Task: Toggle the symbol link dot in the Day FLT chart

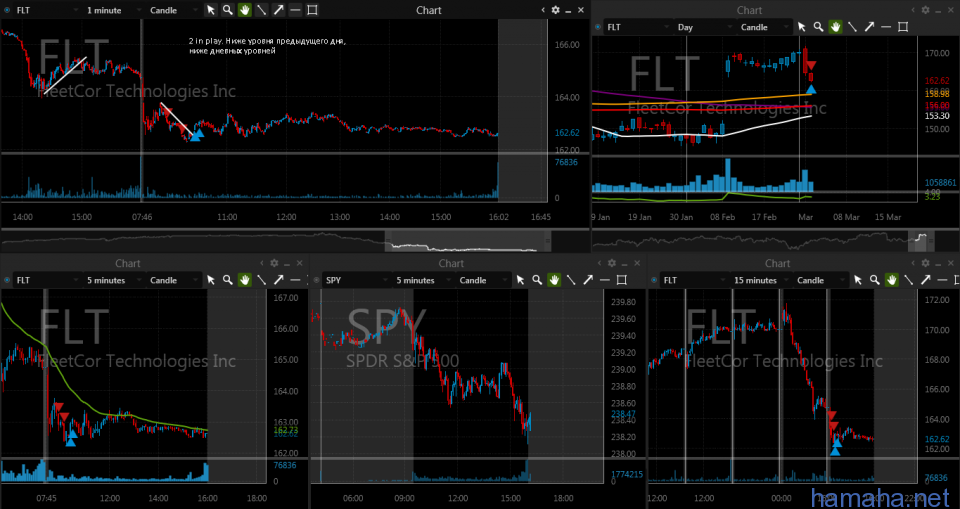Action: click(x=598, y=28)
